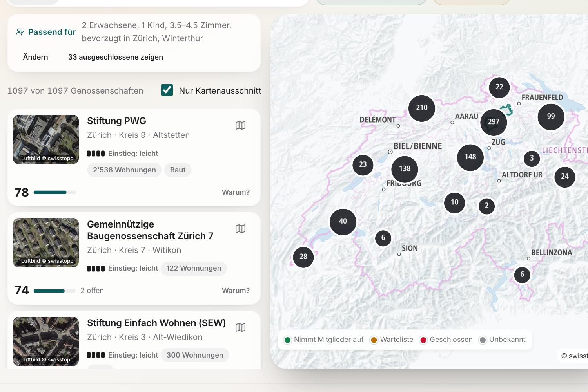Zoom into the 297 cluster near Zug

[x=494, y=122]
